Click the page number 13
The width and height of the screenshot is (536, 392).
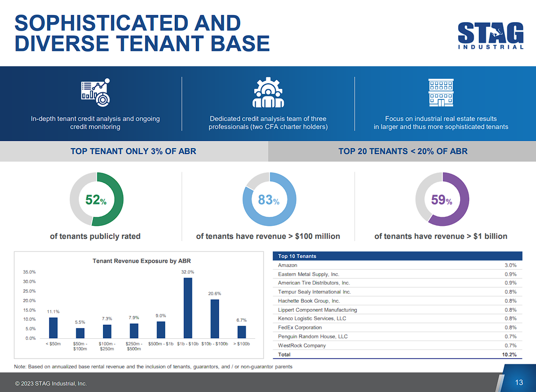point(519,382)
